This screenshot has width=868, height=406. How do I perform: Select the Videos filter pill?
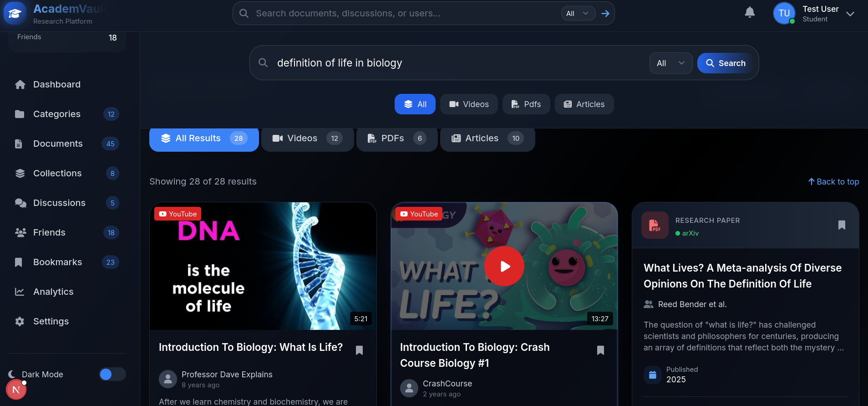click(x=469, y=104)
